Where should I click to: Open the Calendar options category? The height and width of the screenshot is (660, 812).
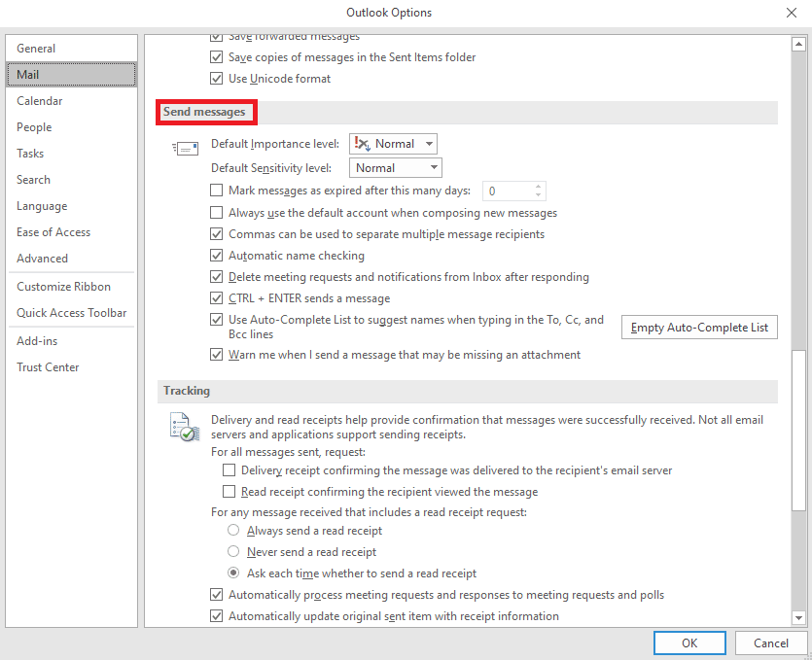click(71, 101)
